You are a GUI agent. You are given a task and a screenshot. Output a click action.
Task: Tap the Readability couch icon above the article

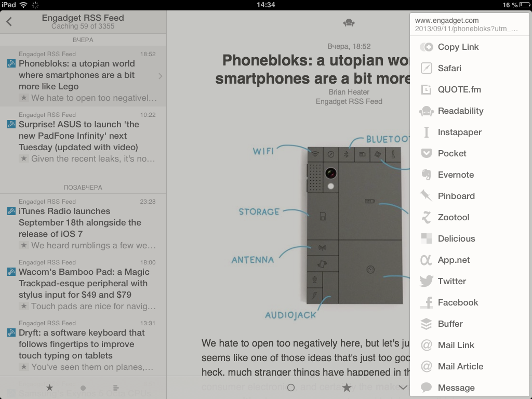(349, 23)
